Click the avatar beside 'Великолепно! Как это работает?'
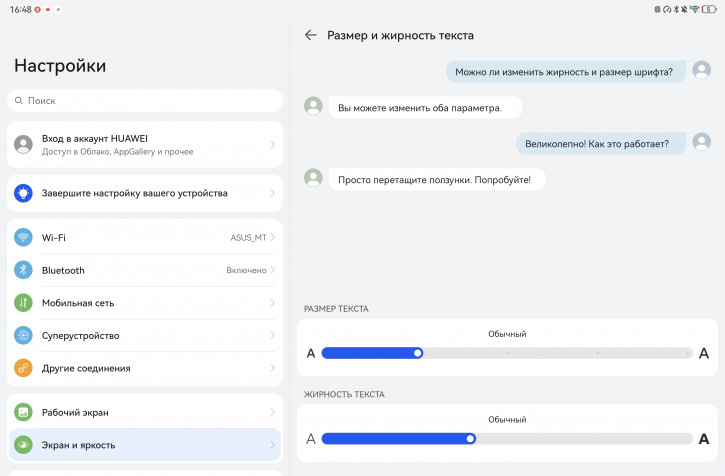The image size is (725, 476). coord(701,142)
